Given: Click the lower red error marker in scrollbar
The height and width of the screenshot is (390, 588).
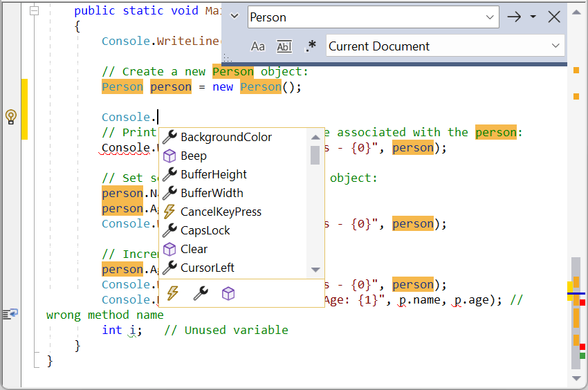Looking at the screenshot, I should [x=582, y=347].
